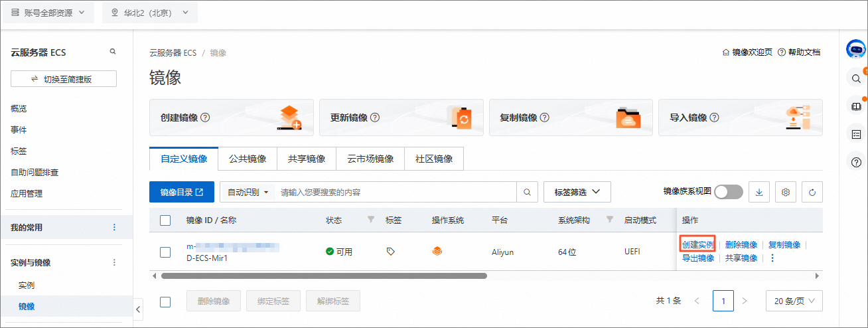Open the 我的常用 three-dot menu
The height and width of the screenshot is (328, 868).
pyautogui.click(x=114, y=227)
